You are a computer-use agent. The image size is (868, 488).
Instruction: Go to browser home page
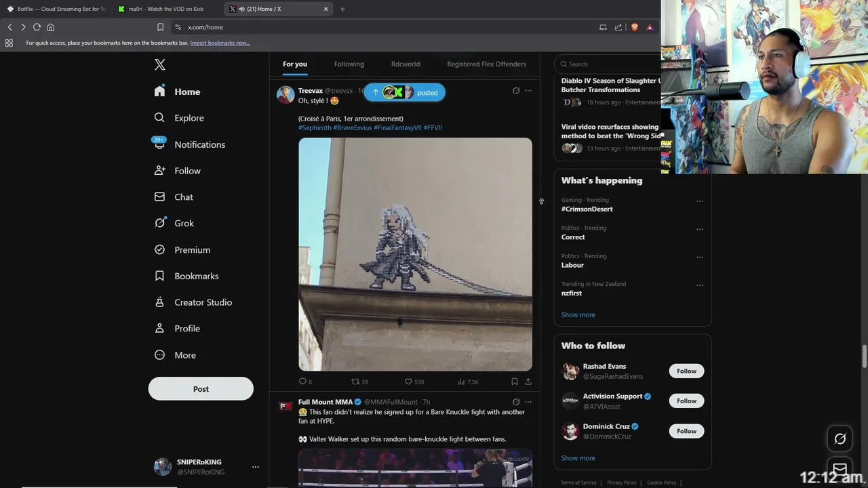(50, 27)
